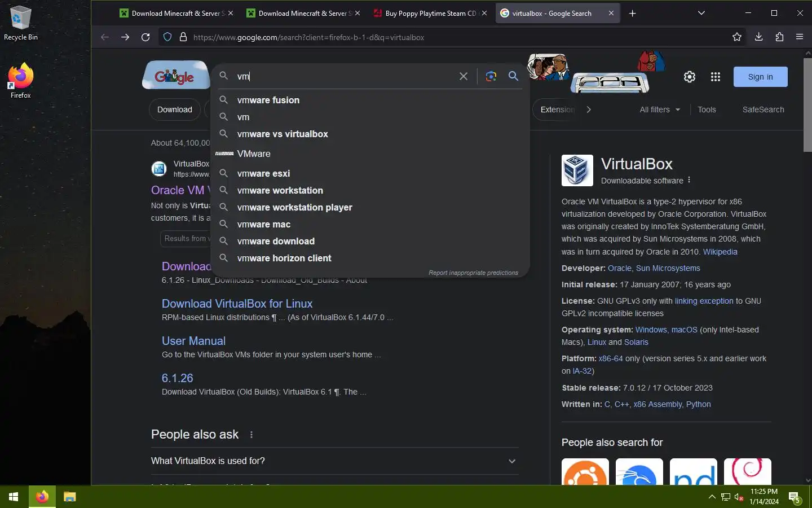
Task: Switch to Buy Poppy Playtime Steam tab
Action: [x=430, y=13]
